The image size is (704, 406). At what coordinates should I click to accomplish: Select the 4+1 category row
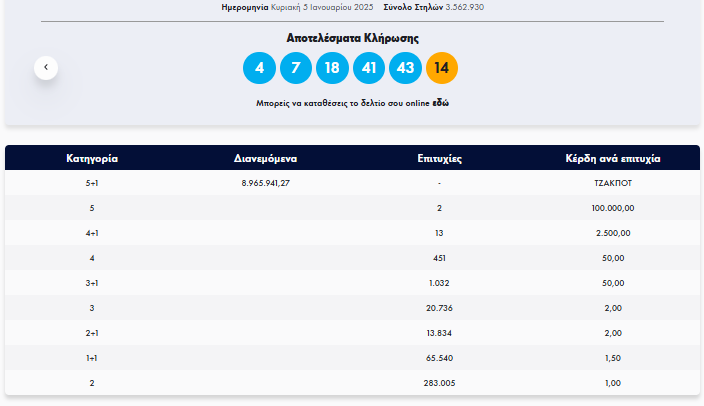92,233
